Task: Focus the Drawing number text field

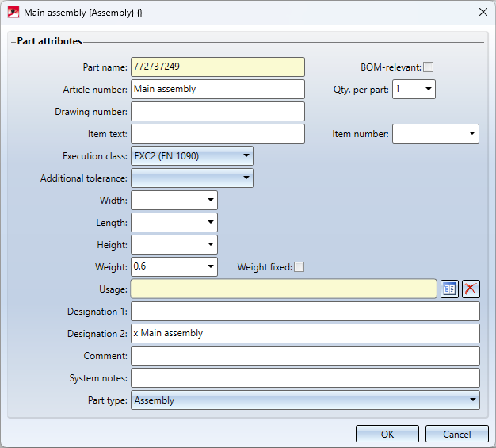Action: pos(217,112)
